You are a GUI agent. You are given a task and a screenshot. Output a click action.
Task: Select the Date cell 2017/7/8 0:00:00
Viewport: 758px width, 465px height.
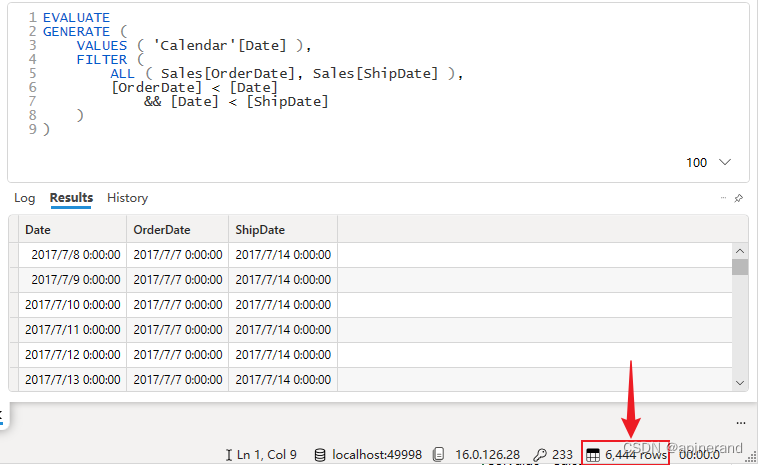[x=73, y=255]
